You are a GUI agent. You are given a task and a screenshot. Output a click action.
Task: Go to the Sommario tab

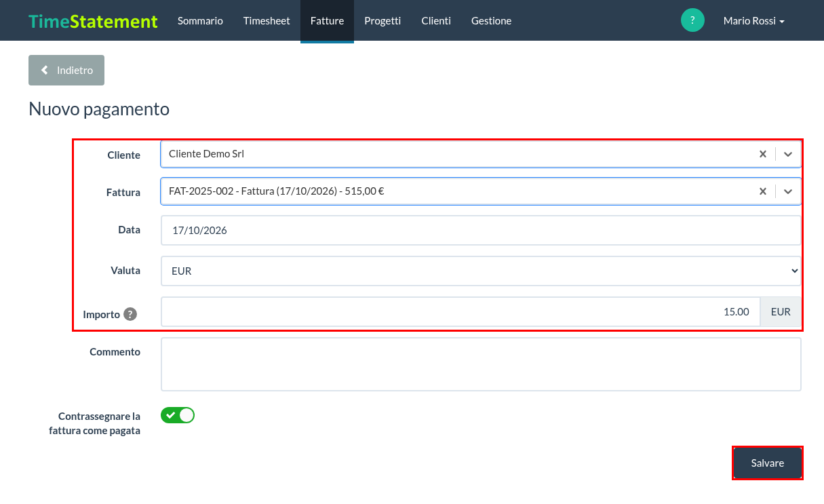click(200, 21)
